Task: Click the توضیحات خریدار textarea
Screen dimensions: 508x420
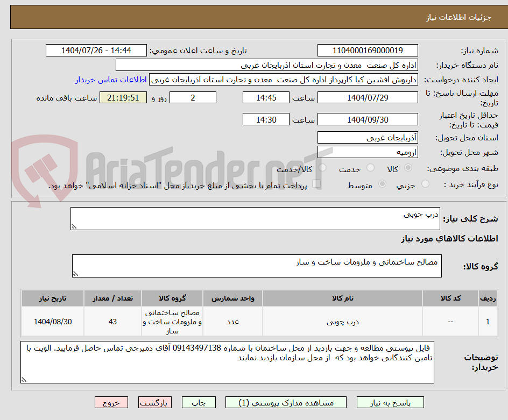Action: click(x=228, y=362)
